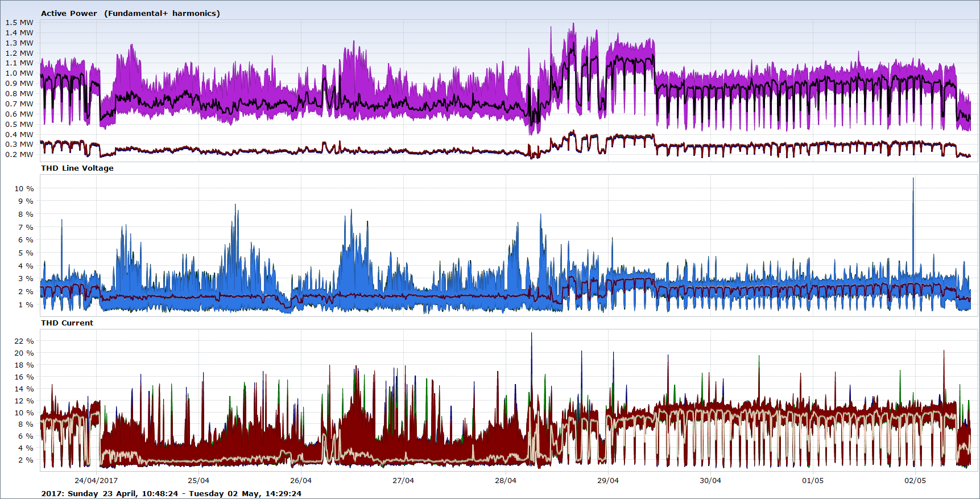Click the highest THD Current spike peak
Screen dimensions: 980x499
(532, 335)
